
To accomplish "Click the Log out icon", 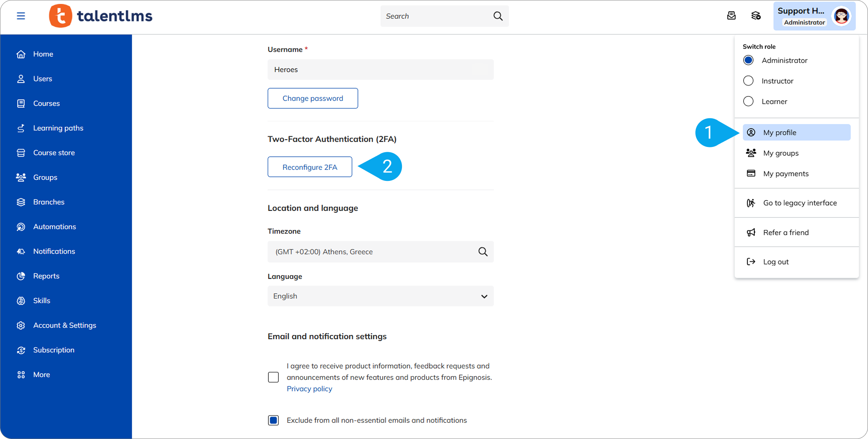I will 751,262.
